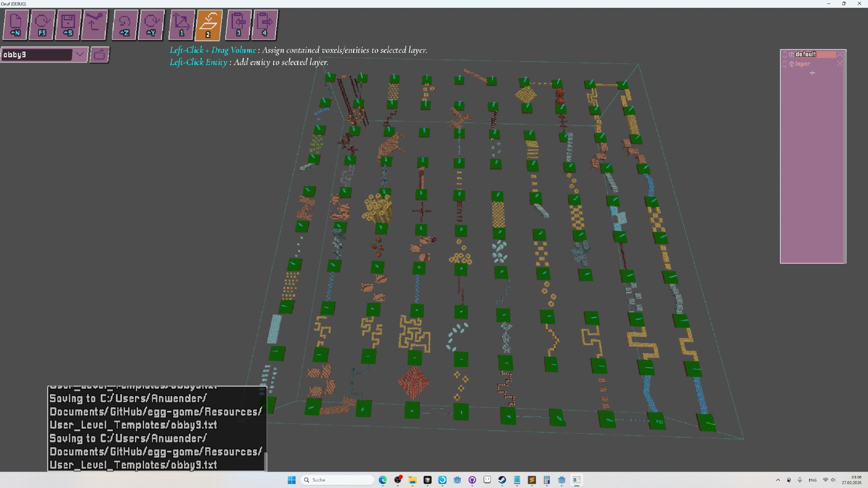Toggle visibility eye of 'layer' layer
This screenshot has width=868, height=488.
tap(792, 64)
